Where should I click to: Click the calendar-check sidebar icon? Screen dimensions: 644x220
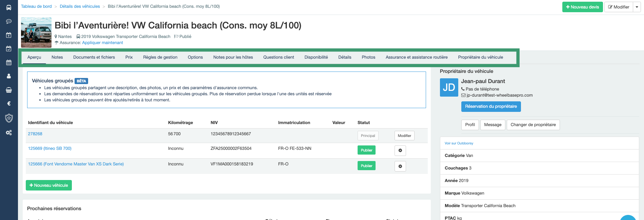[x=9, y=49]
